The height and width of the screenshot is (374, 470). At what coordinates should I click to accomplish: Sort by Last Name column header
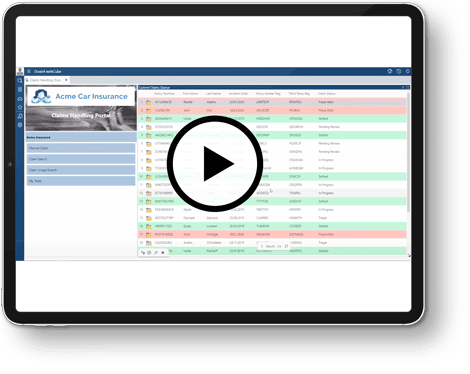coord(213,94)
